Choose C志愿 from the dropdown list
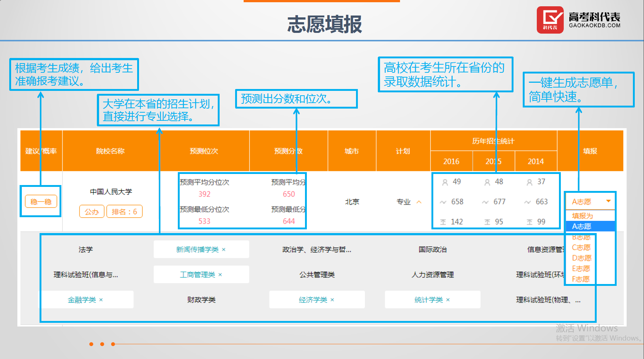 pyautogui.click(x=581, y=247)
